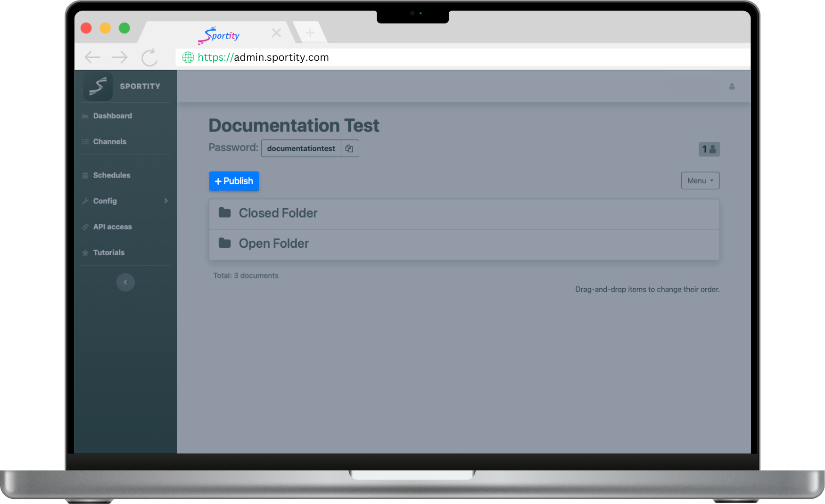Copy the password using the copy icon
The image size is (825, 504).
[349, 148]
